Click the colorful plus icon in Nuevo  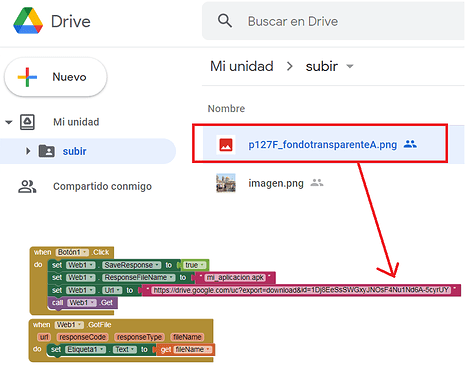click(x=27, y=77)
